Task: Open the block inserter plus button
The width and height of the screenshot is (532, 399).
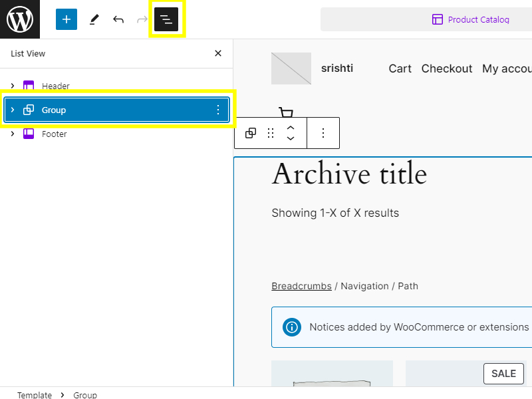Action: 66,19
